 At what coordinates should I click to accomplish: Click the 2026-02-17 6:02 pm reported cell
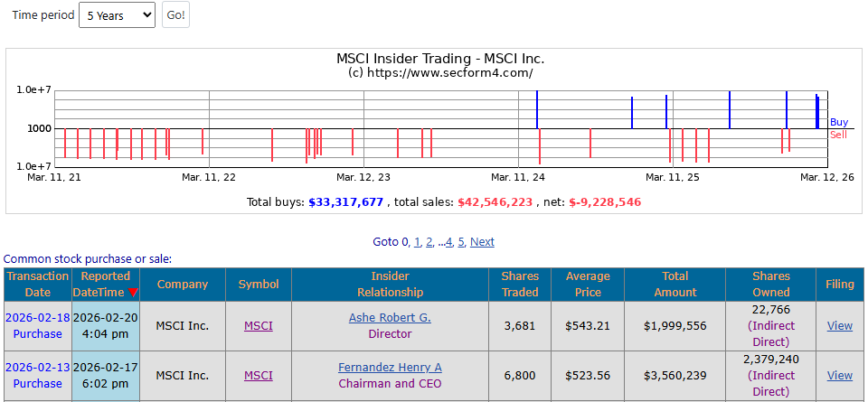pos(106,376)
